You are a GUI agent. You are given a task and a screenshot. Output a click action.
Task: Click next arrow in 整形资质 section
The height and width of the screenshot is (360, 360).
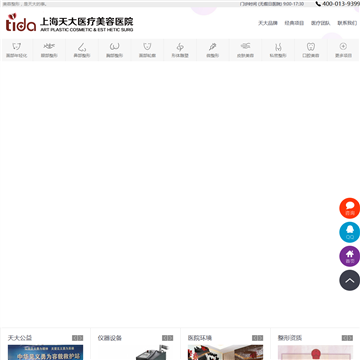(350, 338)
